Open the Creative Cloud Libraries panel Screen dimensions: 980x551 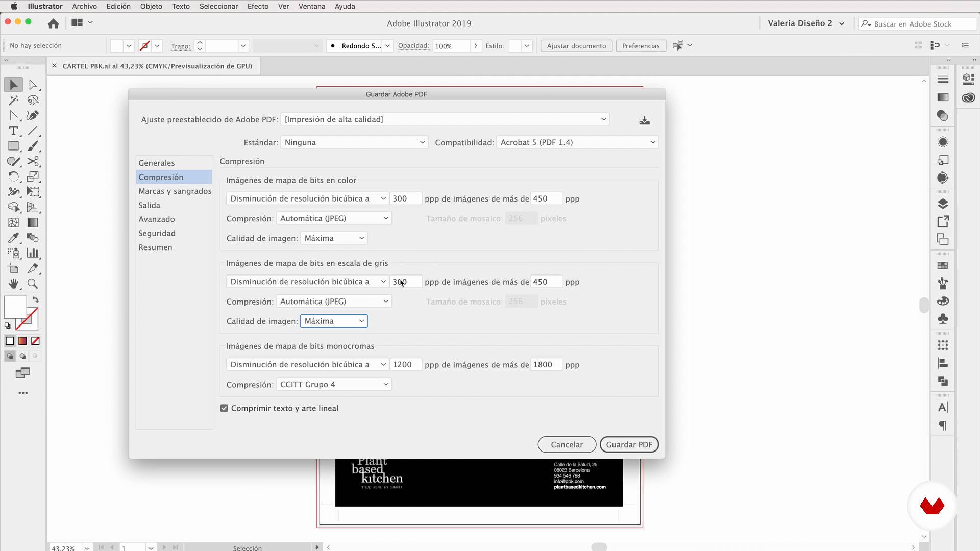(968, 97)
